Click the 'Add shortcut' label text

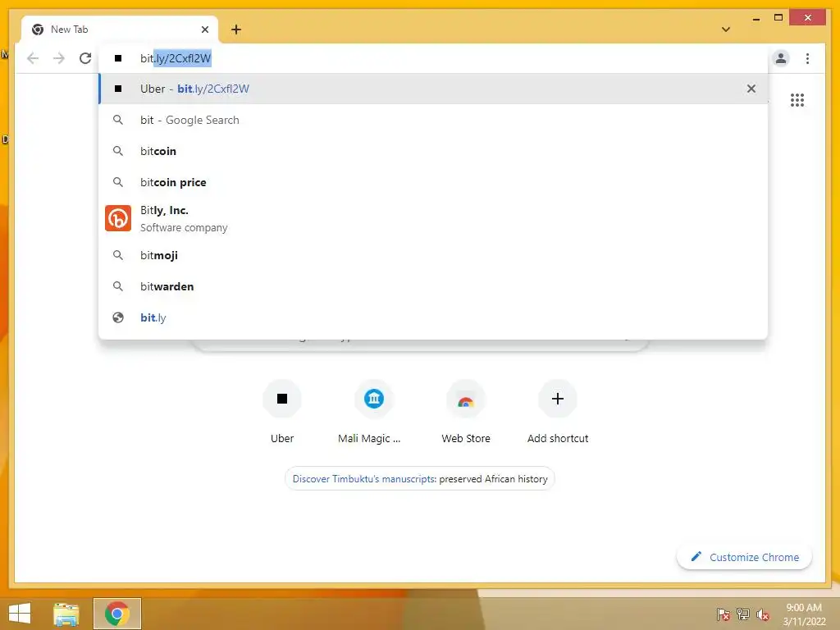coord(558,438)
